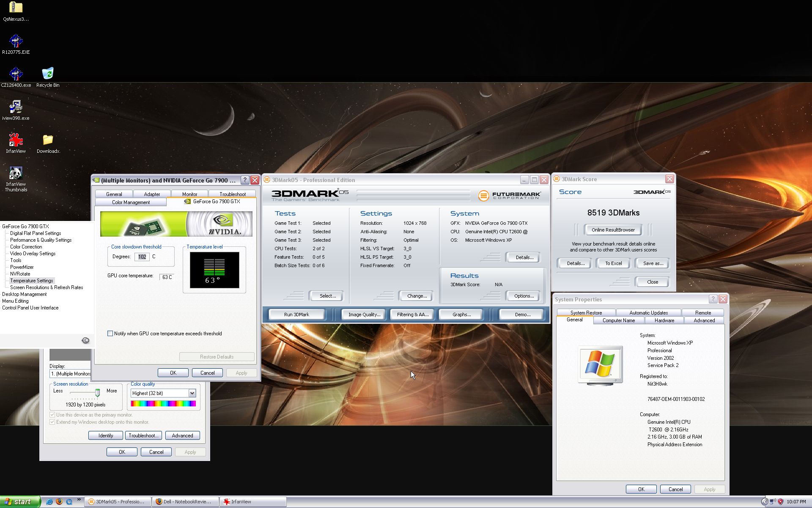Open the Recycle Bin desktop icon
This screenshot has height=508, width=812.
click(48, 77)
